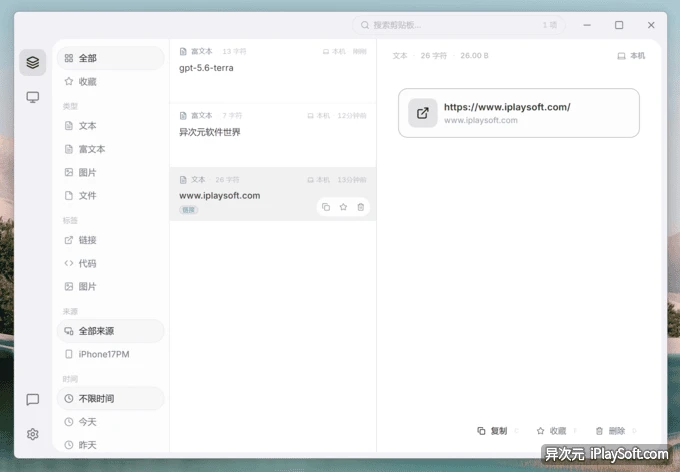Screen dimensions: 680x472
Task: Click the search magnifier icon
Action: (365, 25)
